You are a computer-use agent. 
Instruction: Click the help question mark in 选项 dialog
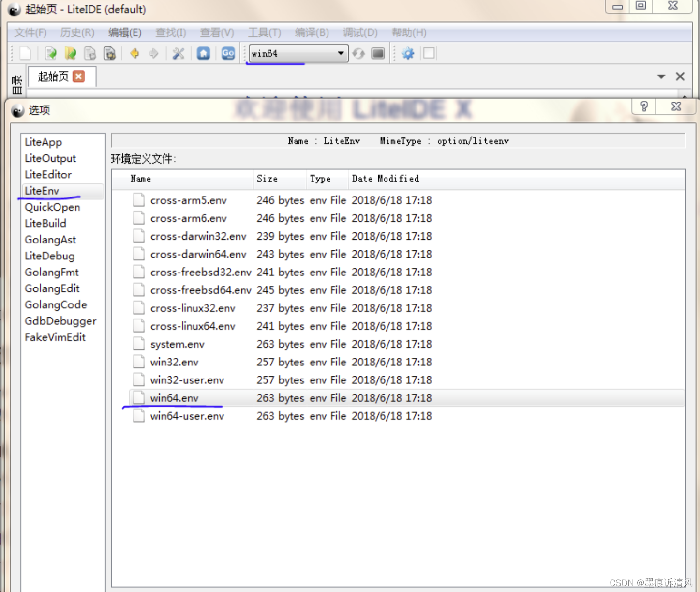pos(644,106)
